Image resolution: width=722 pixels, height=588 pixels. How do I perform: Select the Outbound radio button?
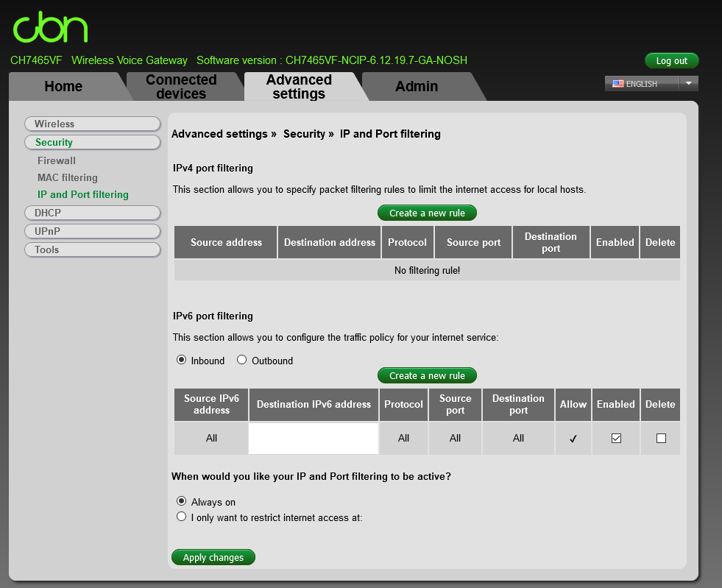[242, 360]
